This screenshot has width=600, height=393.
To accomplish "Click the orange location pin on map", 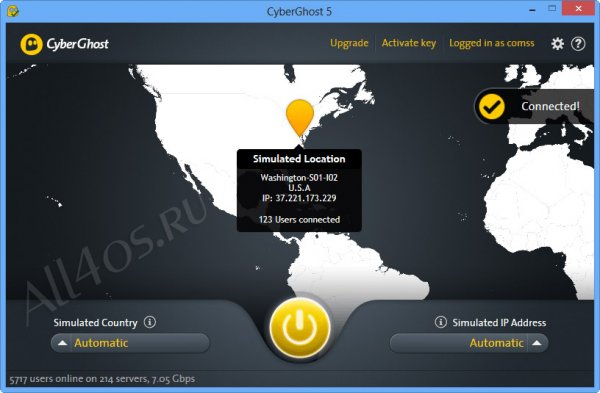I will (300, 119).
